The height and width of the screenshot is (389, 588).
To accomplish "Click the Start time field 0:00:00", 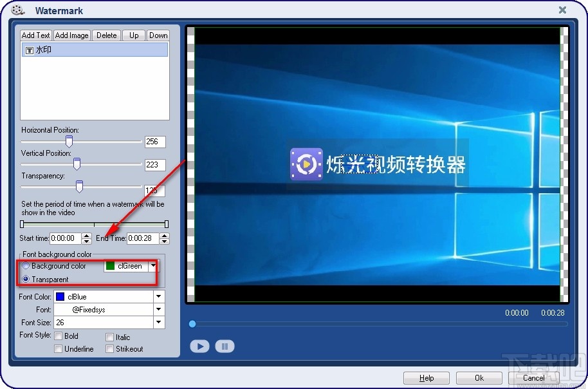I will (x=65, y=238).
